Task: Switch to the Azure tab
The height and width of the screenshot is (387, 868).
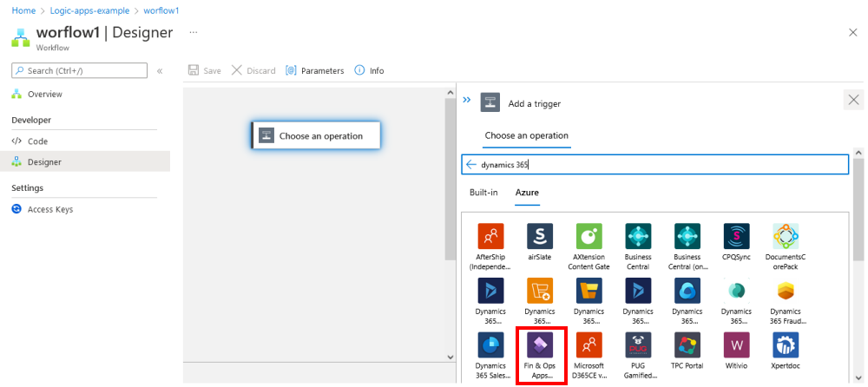Action: [x=527, y=192]
